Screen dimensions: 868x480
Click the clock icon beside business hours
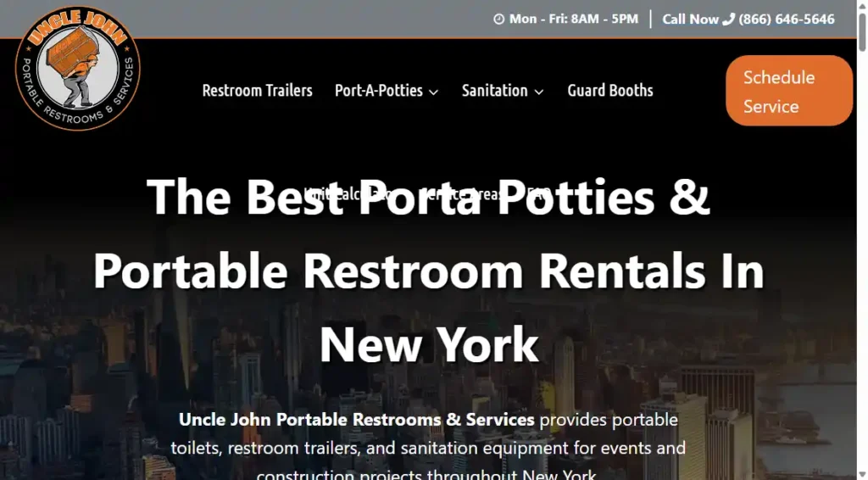[x=498, y=20]
